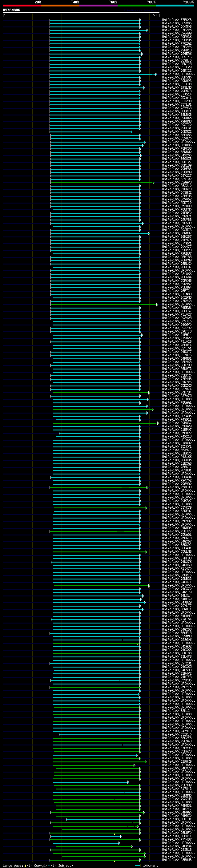Select label UniRef100_C7YRP1
Image resolution: width=197 pixels, height=868 pixels.
coord(176,243)
